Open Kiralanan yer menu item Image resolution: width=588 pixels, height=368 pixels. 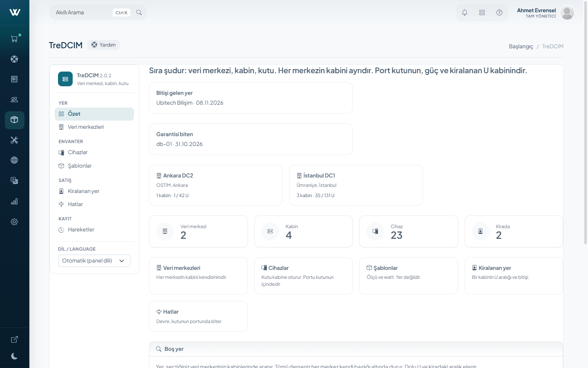[x=94, y=191]
